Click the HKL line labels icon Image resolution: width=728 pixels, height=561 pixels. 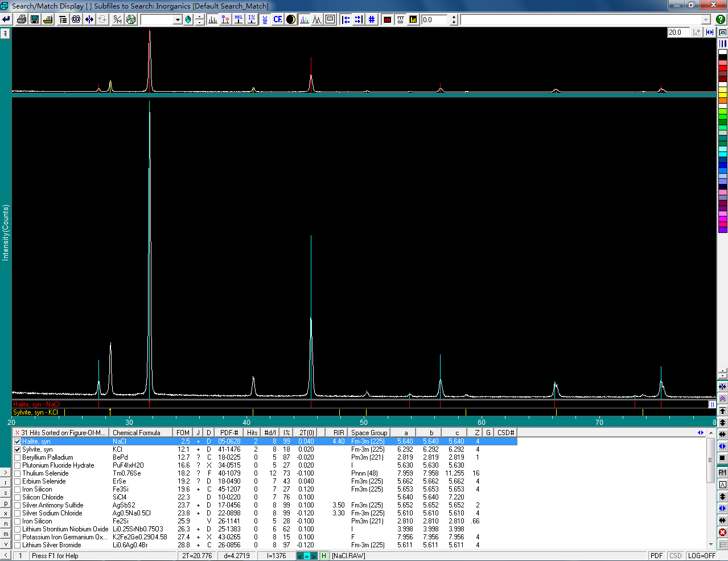click(238, 19)
